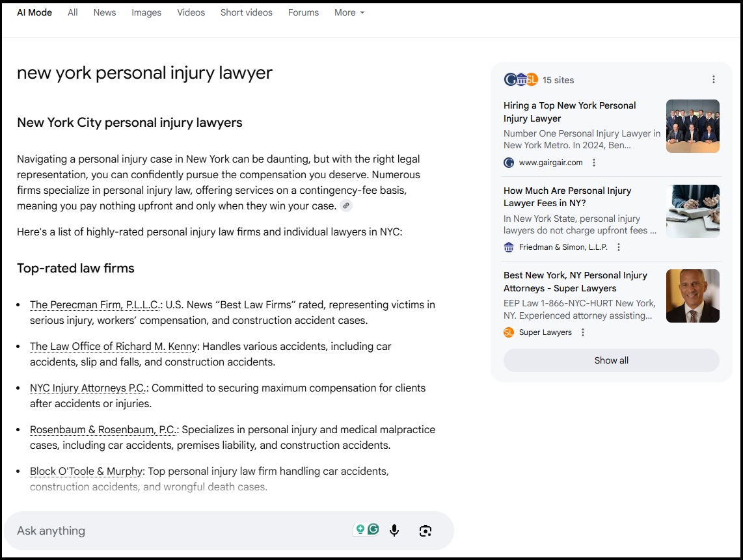
Task: Open the camera lens search icon
Action: click(x=426, y=531)
